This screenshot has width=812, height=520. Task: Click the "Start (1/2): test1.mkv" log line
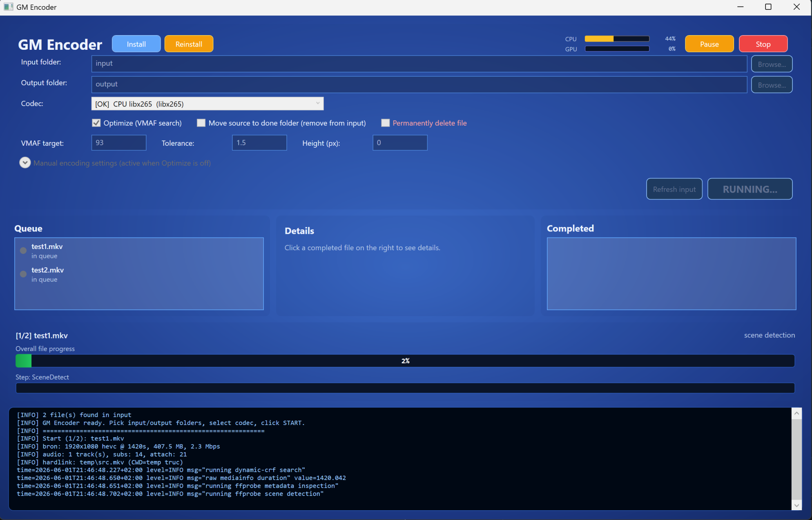[x=70, y=438]
